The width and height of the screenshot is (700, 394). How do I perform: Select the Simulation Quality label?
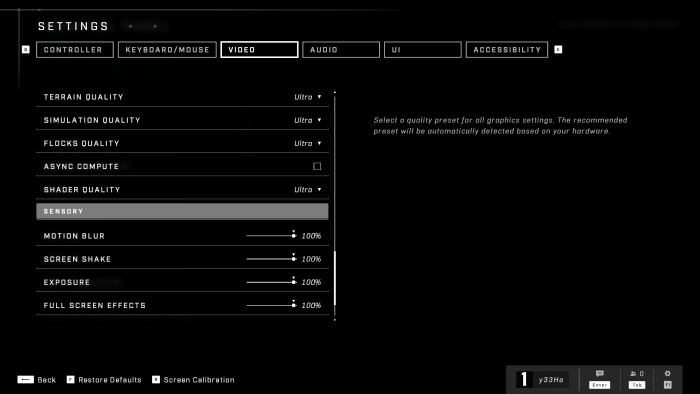pos(92,120)
